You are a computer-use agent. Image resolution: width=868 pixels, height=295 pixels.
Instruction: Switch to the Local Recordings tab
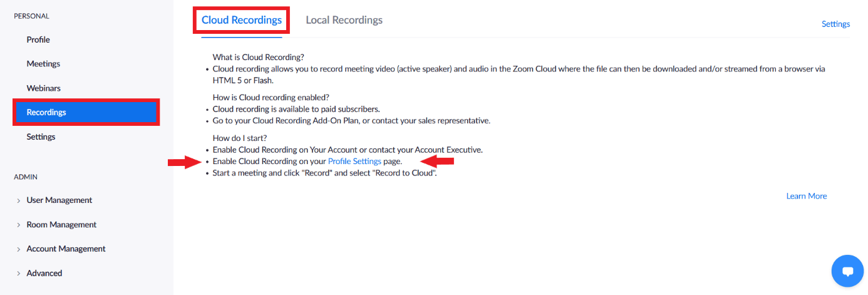point(344,20)
